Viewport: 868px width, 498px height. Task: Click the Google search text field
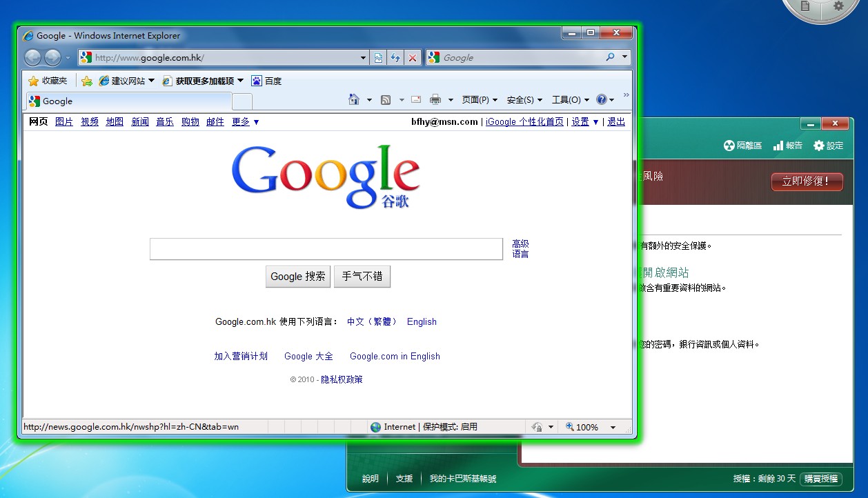click(326, 249)
